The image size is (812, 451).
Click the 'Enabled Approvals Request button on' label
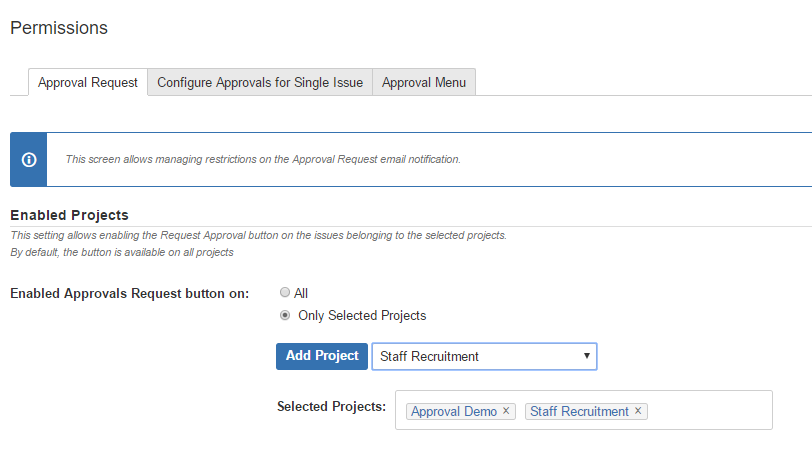pyautogui.click(x=129, y=294)
